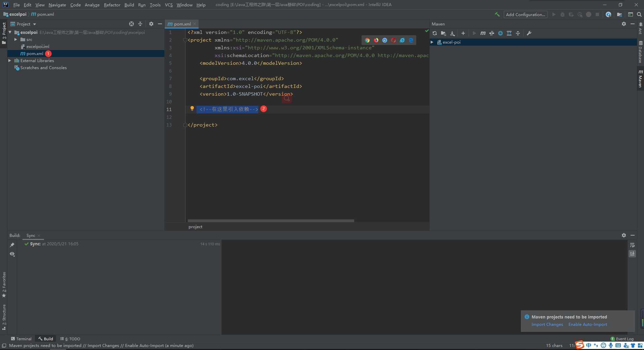
Task: Preview in Safari browser icon
Action: (385, 40)
